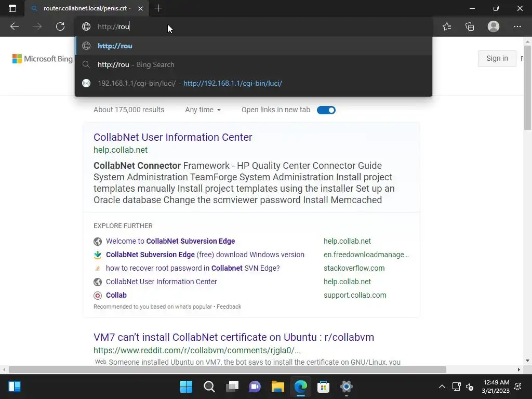Open the Windows Start button

coord(186,387)
